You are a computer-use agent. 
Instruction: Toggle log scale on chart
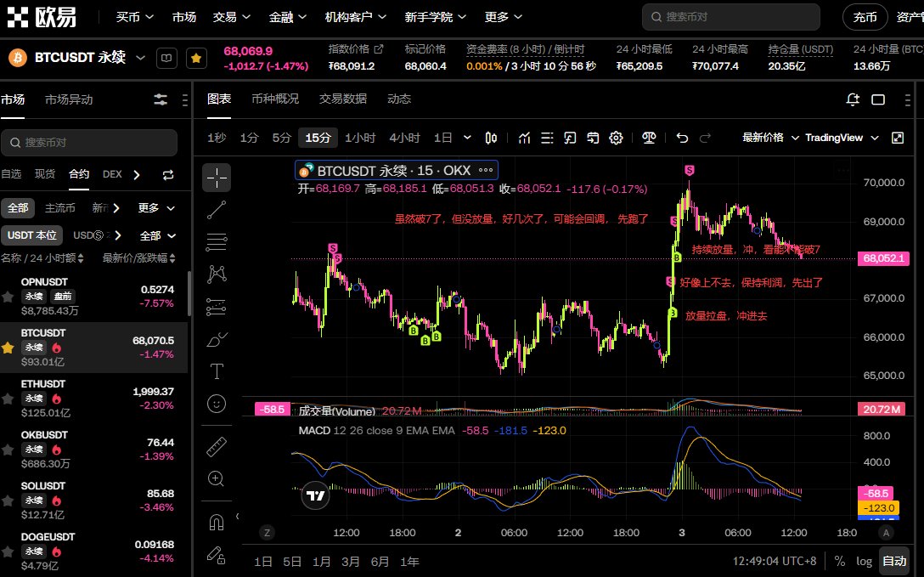pyautogui.click(x=864, y=561)
